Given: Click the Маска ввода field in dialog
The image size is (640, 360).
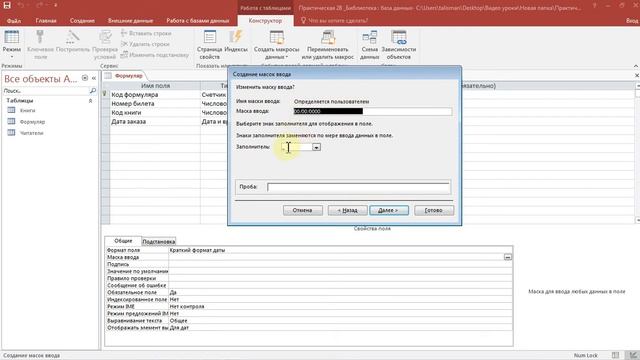Looking at the screenshot, I should 372,111.
